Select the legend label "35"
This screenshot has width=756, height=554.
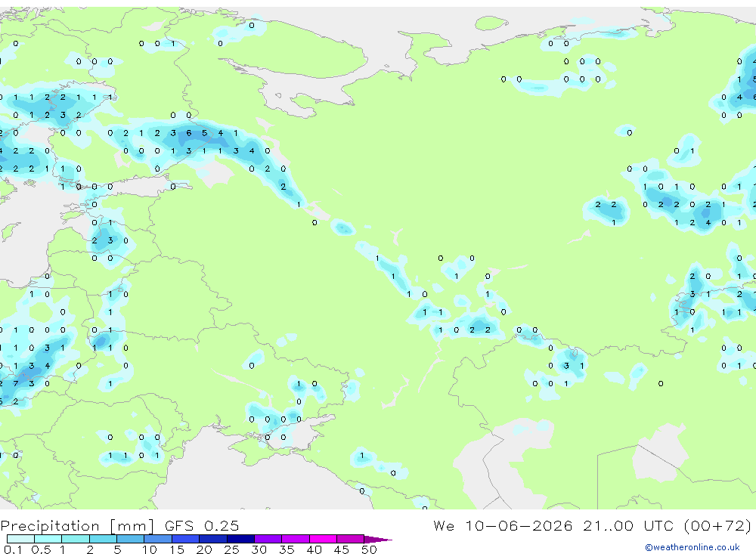tap(287, 549)
